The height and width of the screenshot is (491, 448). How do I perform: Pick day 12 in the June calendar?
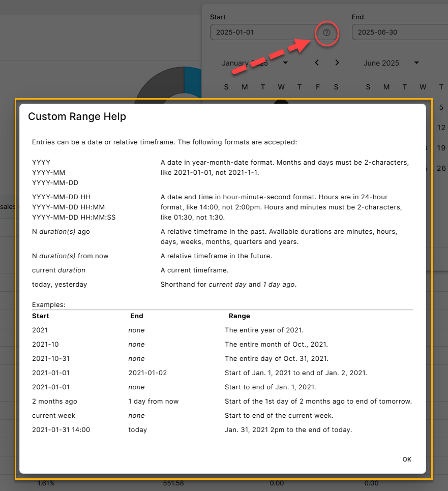click(441, 128)
